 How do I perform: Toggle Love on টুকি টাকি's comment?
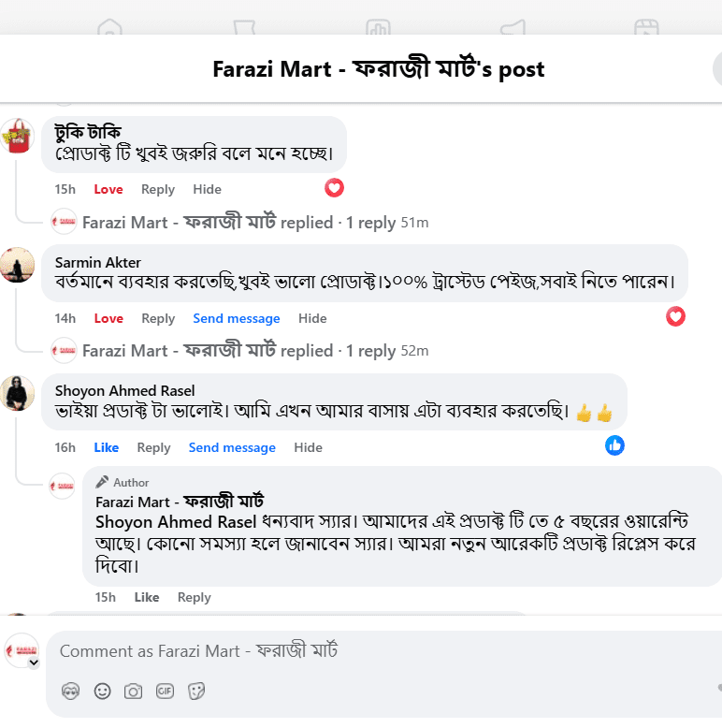(108, 189)
